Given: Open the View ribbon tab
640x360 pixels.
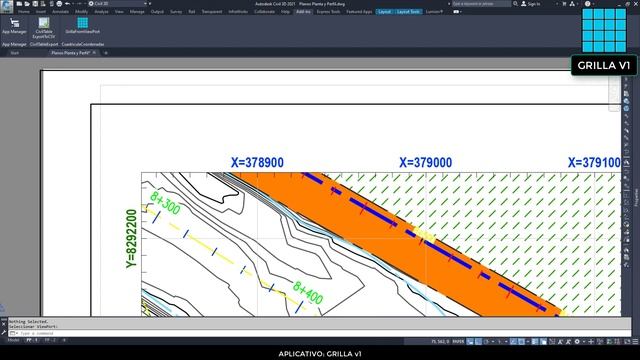Looking at the screenshot, I should (119, 12).
